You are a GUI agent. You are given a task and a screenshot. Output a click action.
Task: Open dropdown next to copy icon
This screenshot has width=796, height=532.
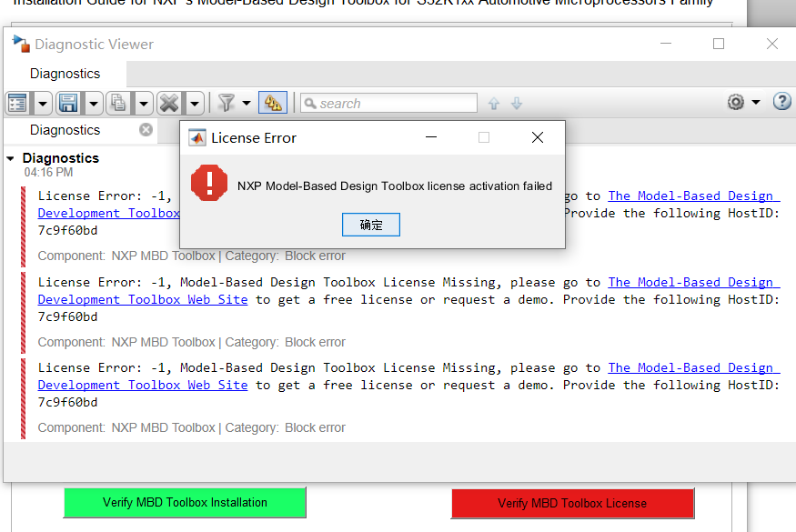[x=144, y=104]
